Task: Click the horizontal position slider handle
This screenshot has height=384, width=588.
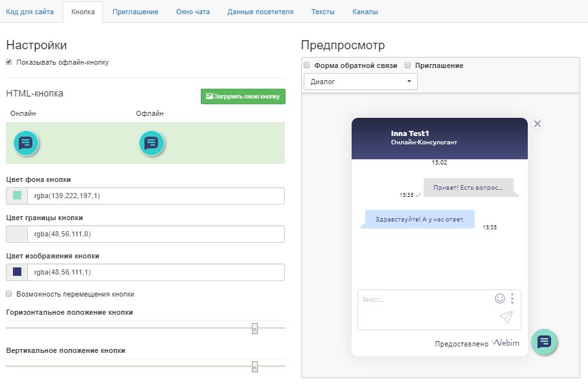Action: [254, 328]
